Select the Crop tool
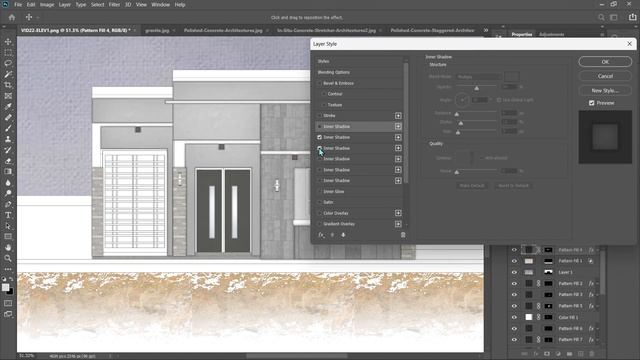This screenshot has height=360, width=640. tap(8, 85)
